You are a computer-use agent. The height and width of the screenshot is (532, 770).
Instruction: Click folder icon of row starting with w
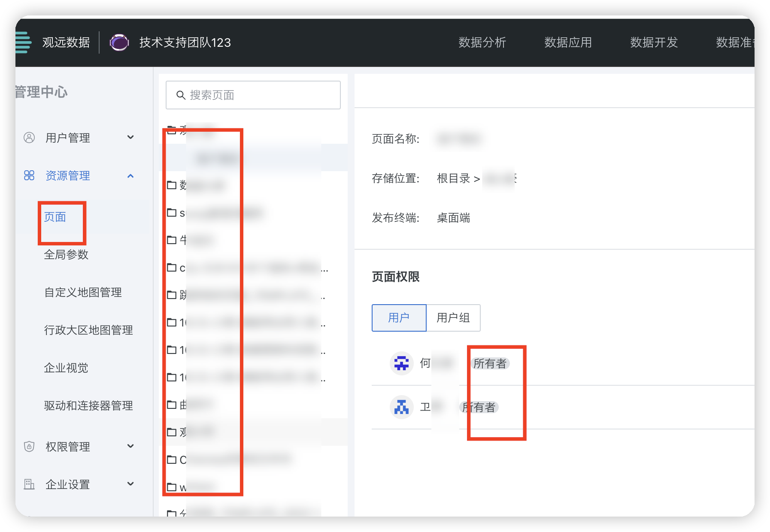pos(172,487)
